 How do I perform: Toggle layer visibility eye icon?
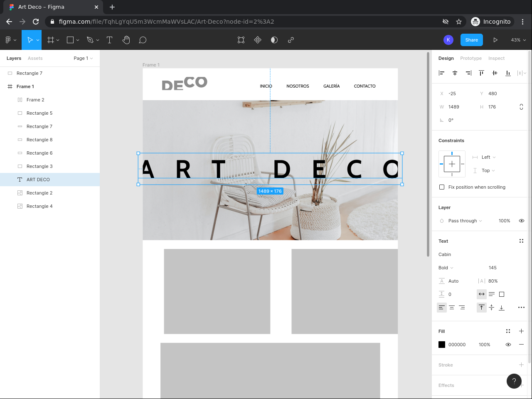(x=521, y=221)
